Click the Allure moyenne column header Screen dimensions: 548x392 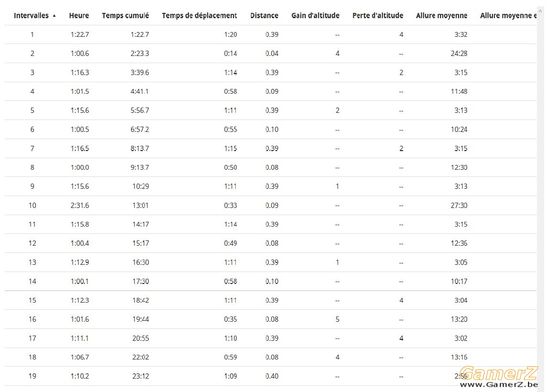pos(441,16)
